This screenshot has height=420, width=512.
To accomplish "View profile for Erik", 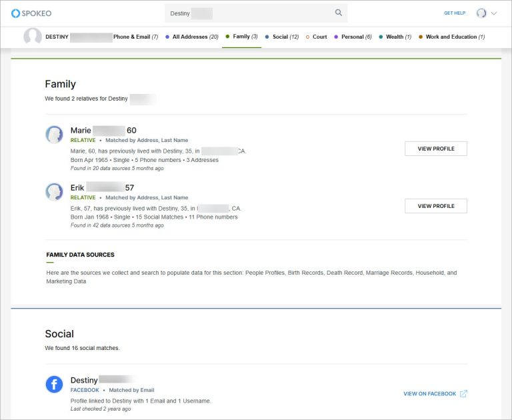I will click(436, 206).
